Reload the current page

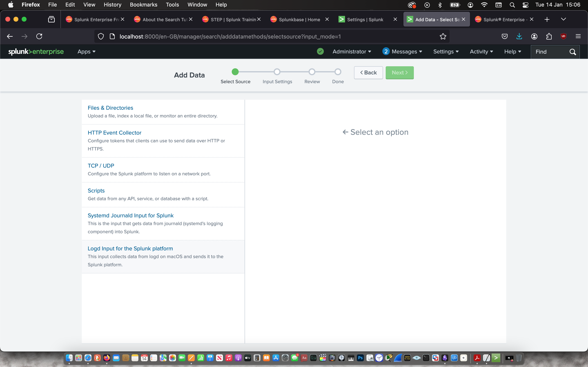pyautogui.click(x=39, y=36)
